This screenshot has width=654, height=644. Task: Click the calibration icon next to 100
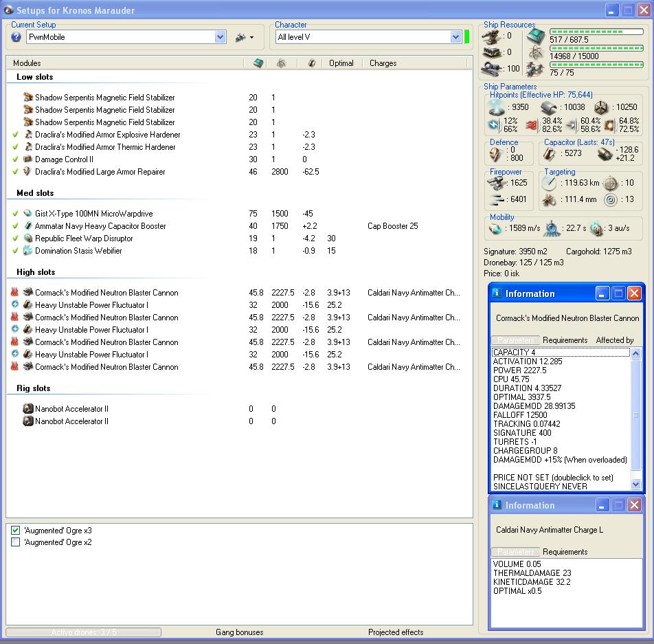point(491,69)
